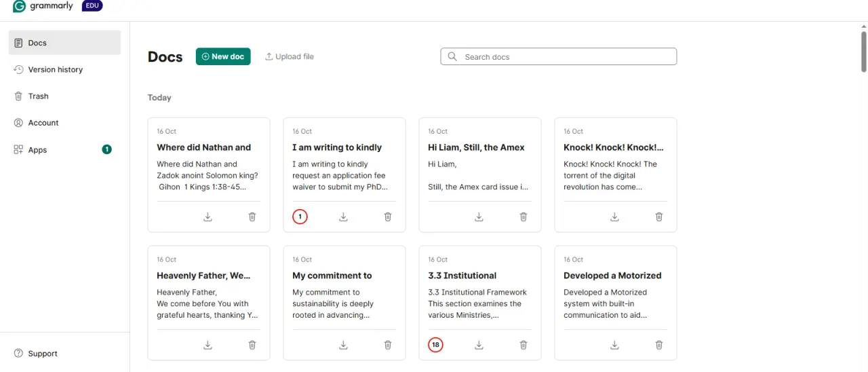Click alerts badge 1 on 'I am writing to kindly'
868x372 pixels.
[x=300, y=217]
